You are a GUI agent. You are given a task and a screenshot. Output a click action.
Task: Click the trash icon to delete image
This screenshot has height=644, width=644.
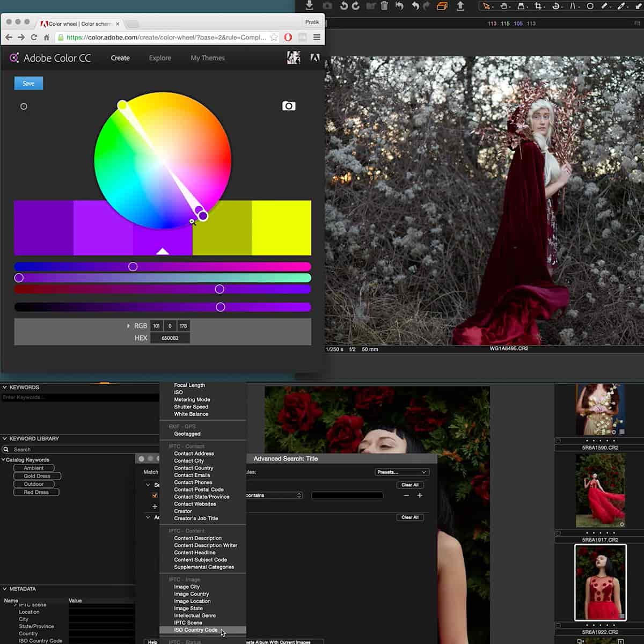(x=384, y=7)
